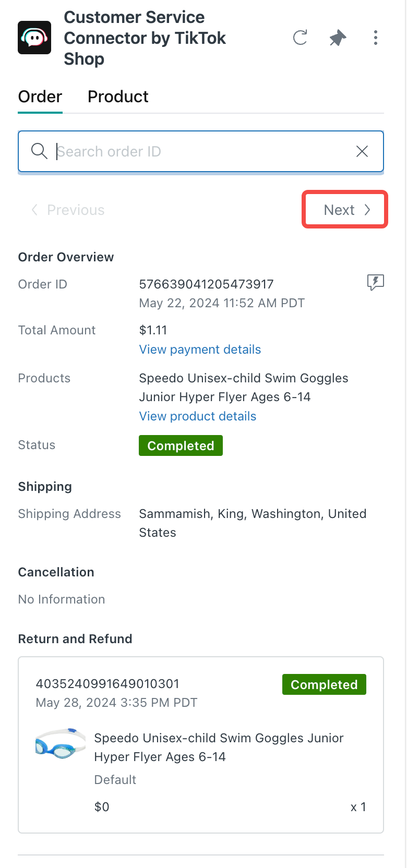Click the green Completed order status badge
Viewport: 407px width, 868px height.
click(x=181, y=445)
